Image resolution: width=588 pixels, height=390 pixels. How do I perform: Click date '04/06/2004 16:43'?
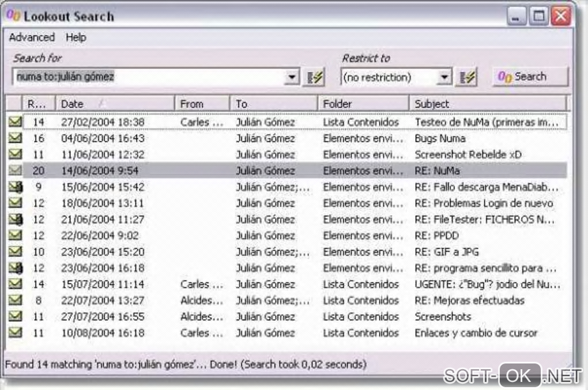point(103,138)
